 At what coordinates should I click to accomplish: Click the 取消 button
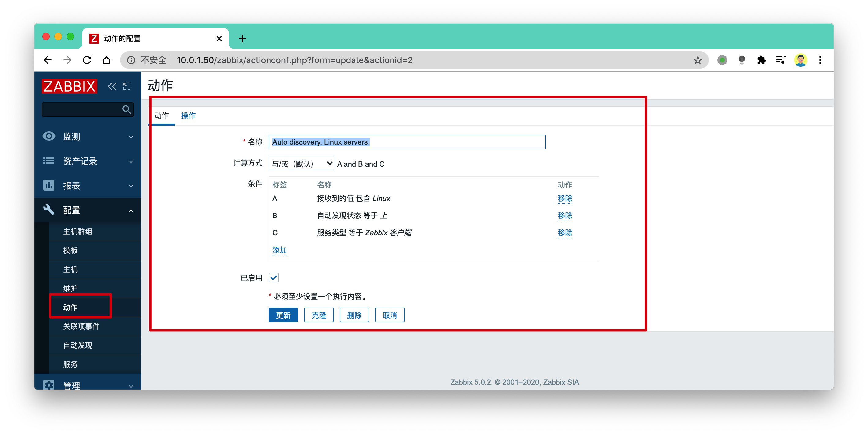point(390,315)
